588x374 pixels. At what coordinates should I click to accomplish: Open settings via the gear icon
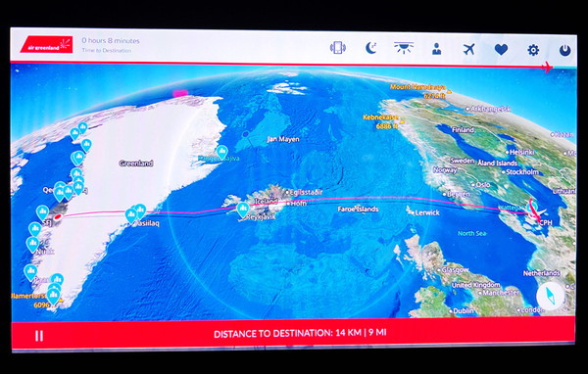(x=533, y=50)
